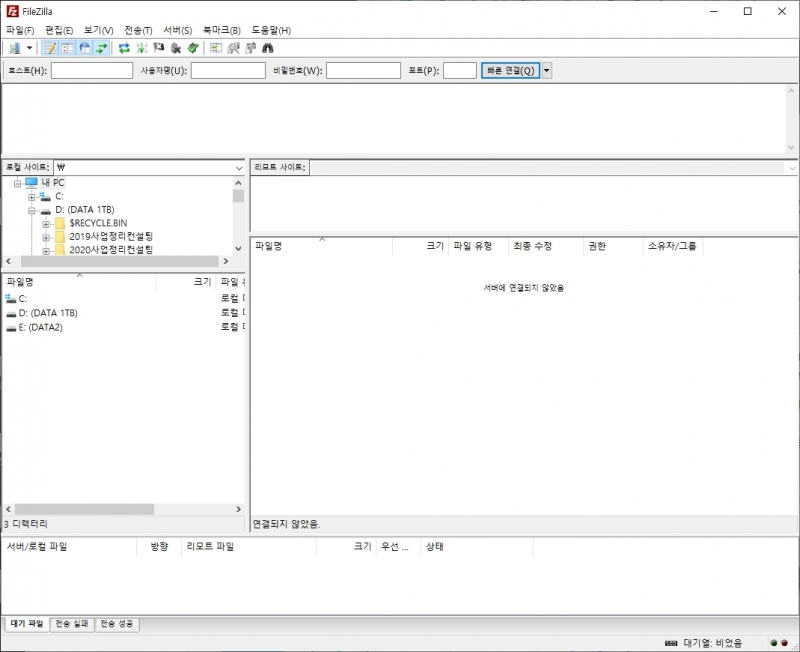Click the 상태 column in transfer queue
800x652 pixels.
coord(477,546)
